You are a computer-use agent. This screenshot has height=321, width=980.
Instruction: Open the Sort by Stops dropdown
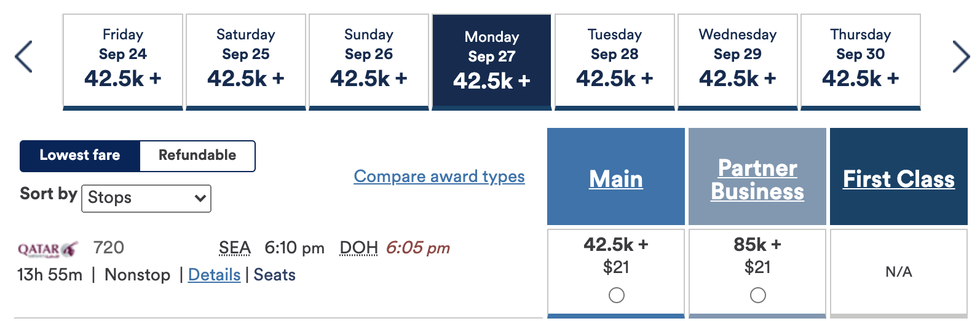(x=146, y=198)
